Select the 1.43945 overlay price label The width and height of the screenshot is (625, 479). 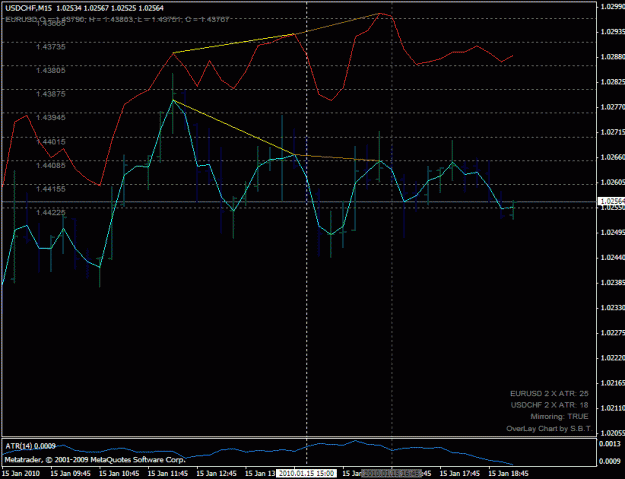pyautogui.click(x=51, y=117)
